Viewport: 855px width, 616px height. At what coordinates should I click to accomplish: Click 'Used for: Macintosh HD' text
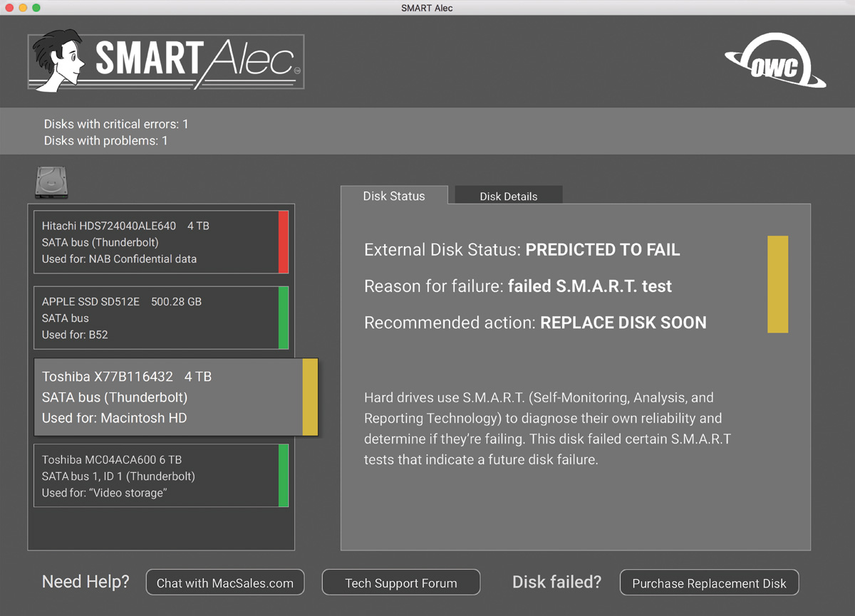114,418
